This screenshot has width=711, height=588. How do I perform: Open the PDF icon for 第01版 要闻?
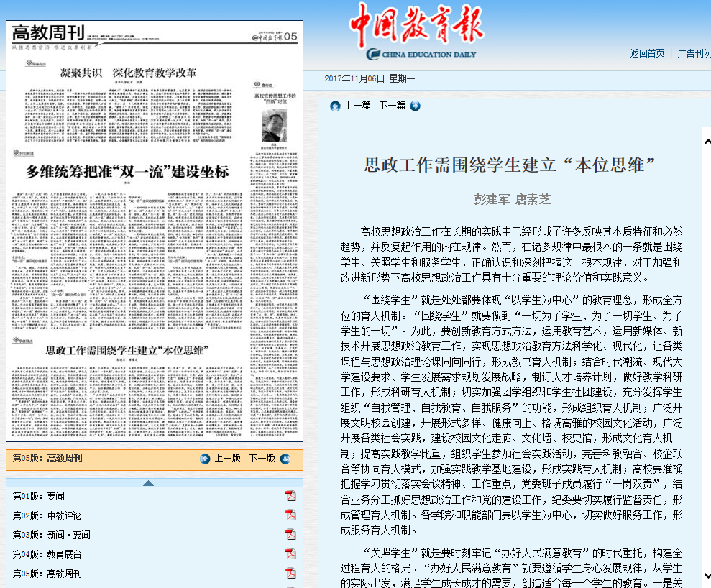[x=290, y=495]
